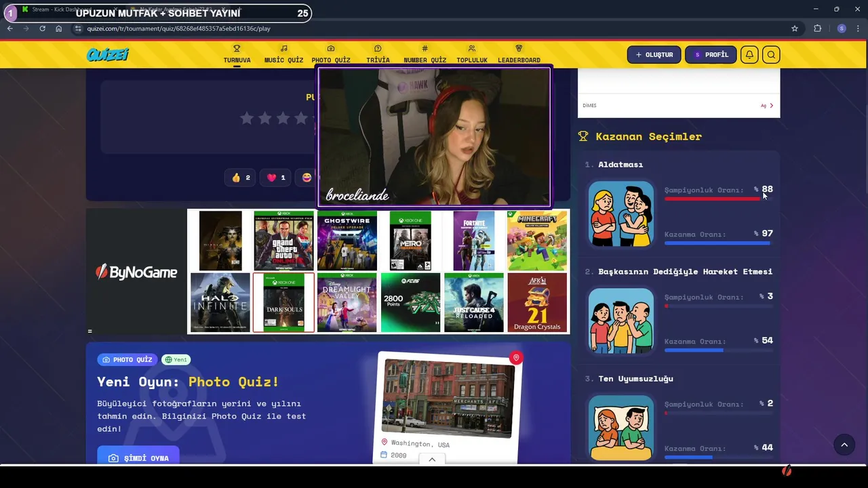Open the Metro game thumbnail

coord(410,241)
